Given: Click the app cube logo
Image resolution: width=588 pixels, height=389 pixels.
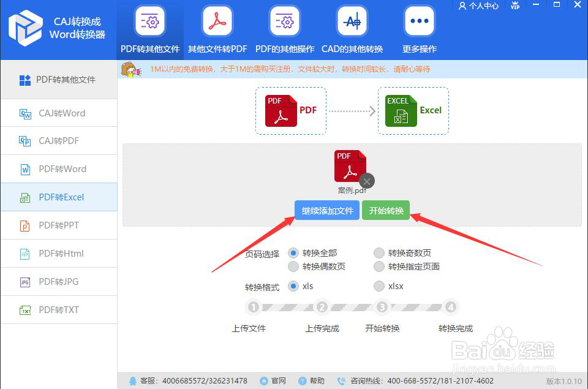Looking at the screenshot, I should [x=26, y=28].
